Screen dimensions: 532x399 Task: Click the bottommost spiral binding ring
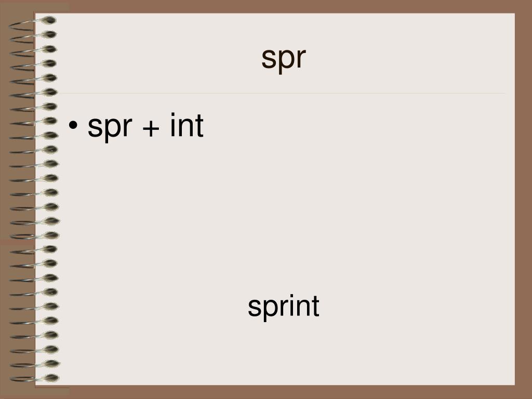(x=35, y=378)
